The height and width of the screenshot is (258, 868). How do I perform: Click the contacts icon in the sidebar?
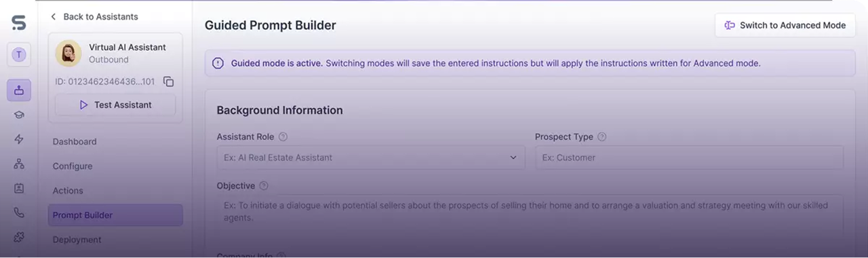(19, 188)
